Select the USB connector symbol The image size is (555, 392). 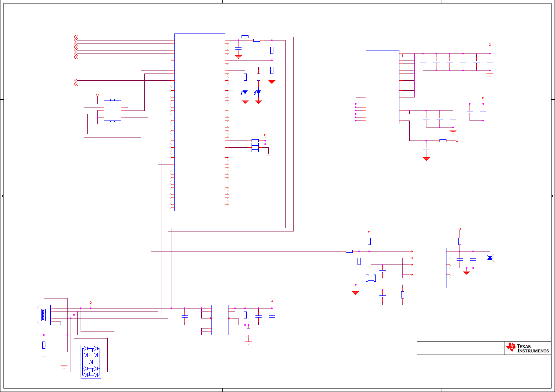tap(44, 315)
